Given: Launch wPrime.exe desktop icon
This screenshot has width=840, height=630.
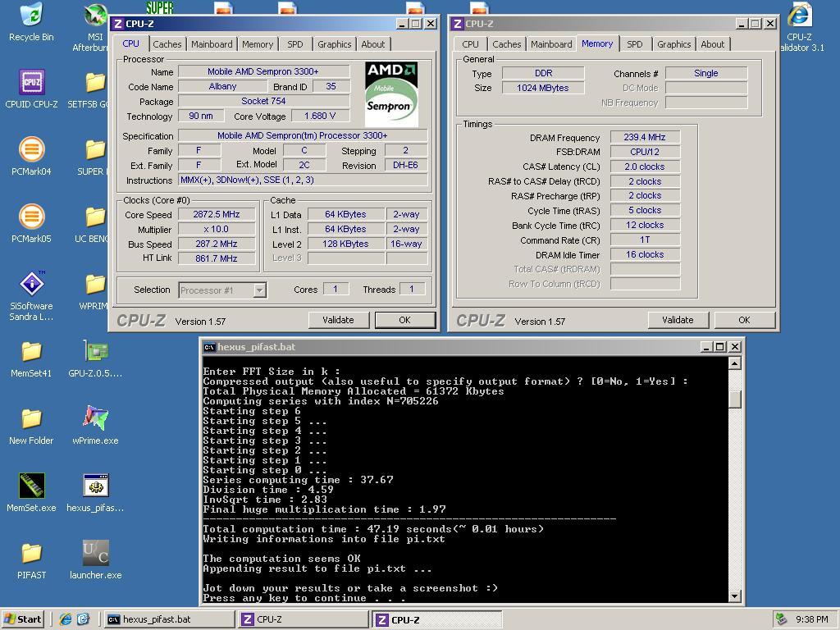Looking at the screenshot, I should point(95,425).
